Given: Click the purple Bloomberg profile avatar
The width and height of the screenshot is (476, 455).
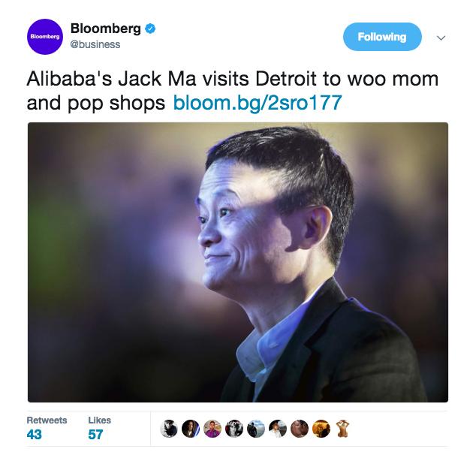Looking at the screenshot, I should 45,37.
